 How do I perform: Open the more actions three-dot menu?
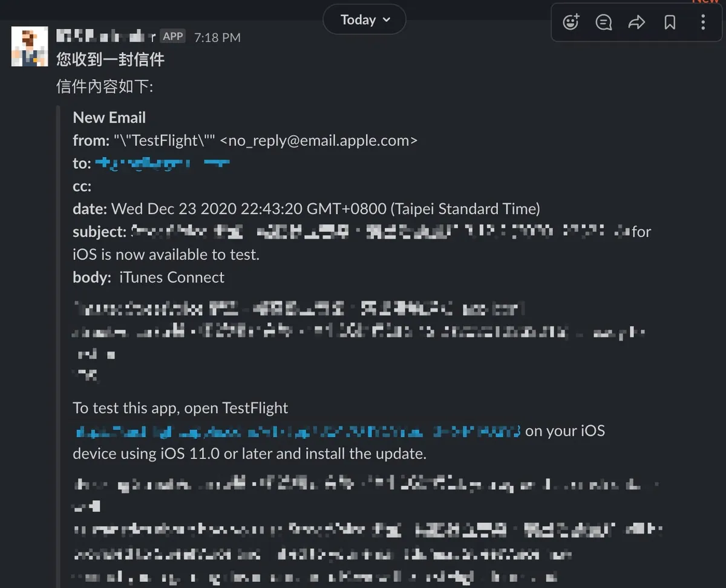coord(702,22)
